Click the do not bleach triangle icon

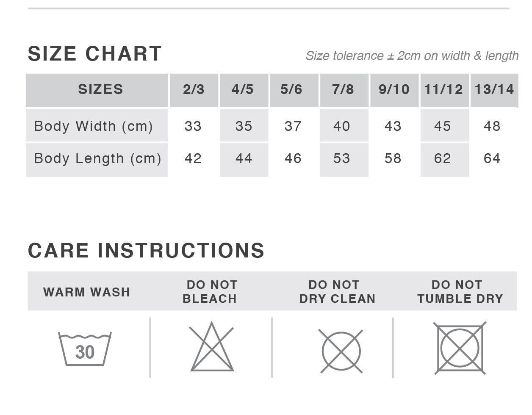212,348
